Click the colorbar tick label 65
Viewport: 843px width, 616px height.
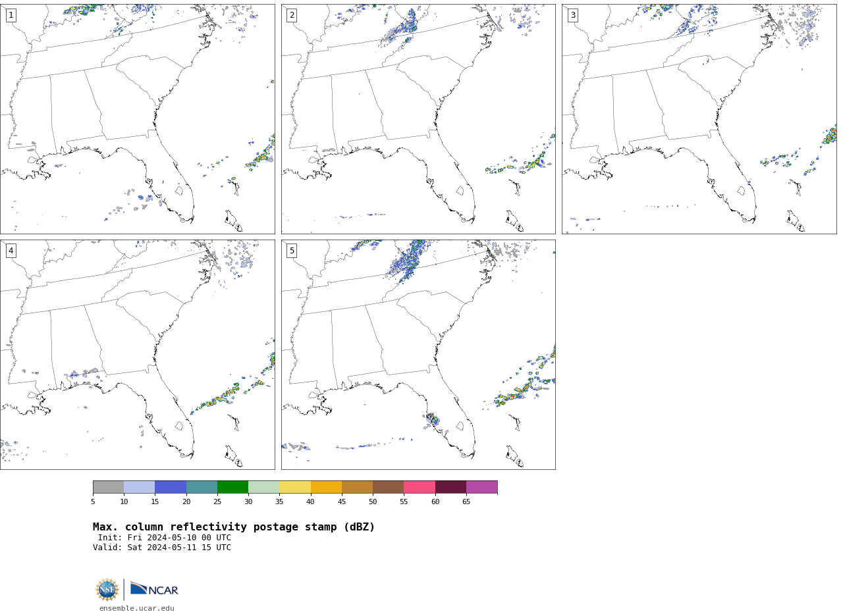466,502
